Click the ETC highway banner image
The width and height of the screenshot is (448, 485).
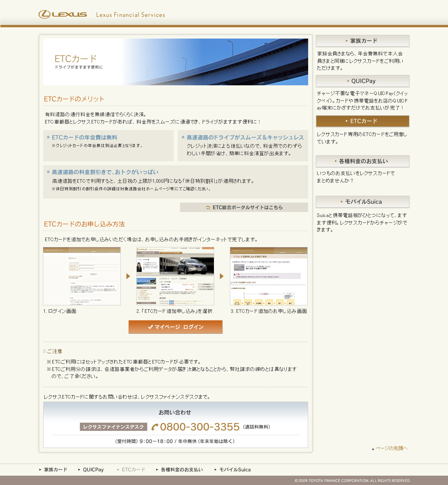click(175, 62)
